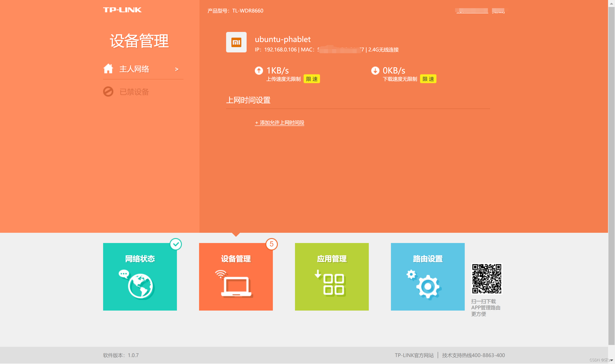Image resolution: width=615 pixels, height=364 pixels.
Task: Click the laptop wifi icon in 设备管理
Action: [234, 284]
